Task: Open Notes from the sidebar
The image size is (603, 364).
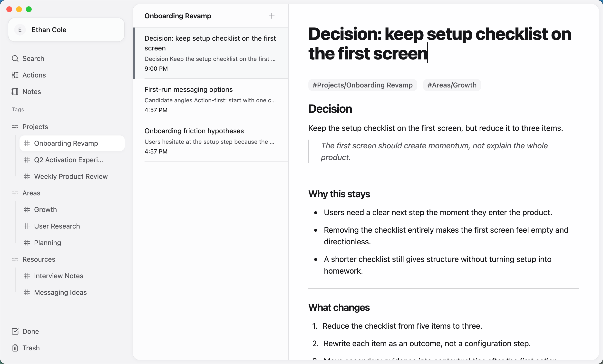Action: click(32, 92)
